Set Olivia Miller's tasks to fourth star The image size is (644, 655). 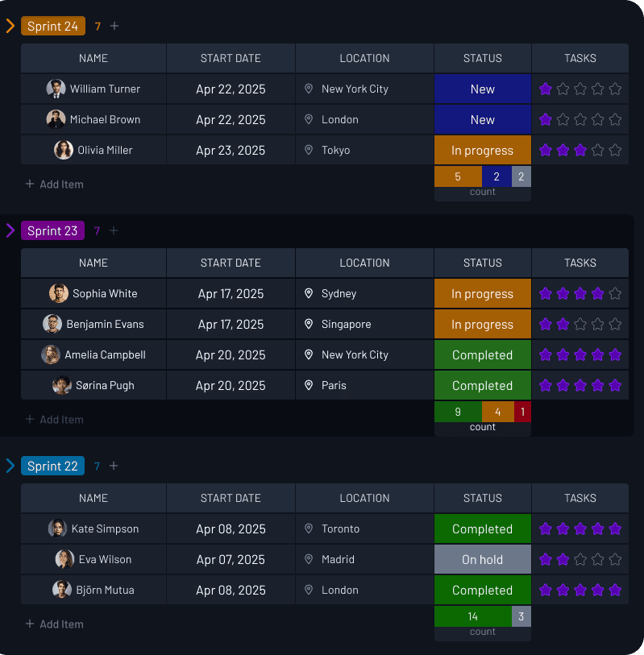[597, 150]
